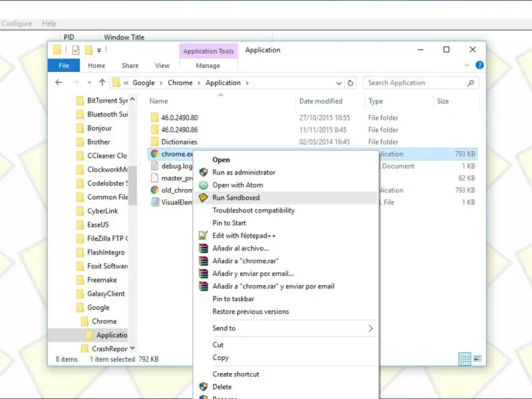Click the blue Help question mark icon
Image resolution: width=532 pixels, height=399 pixels.
(x=479, y=65)
